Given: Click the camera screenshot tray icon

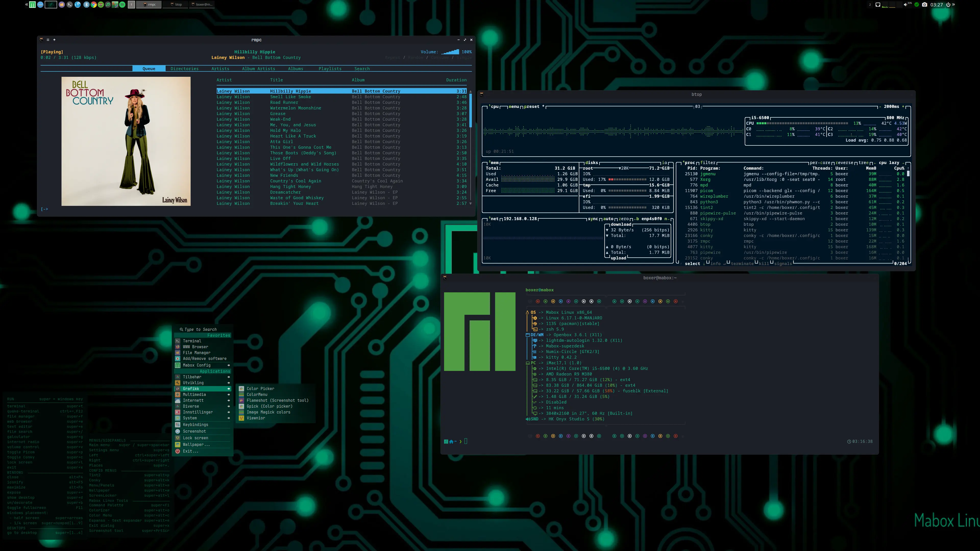Looking at the screenshot, I should 924,5.
